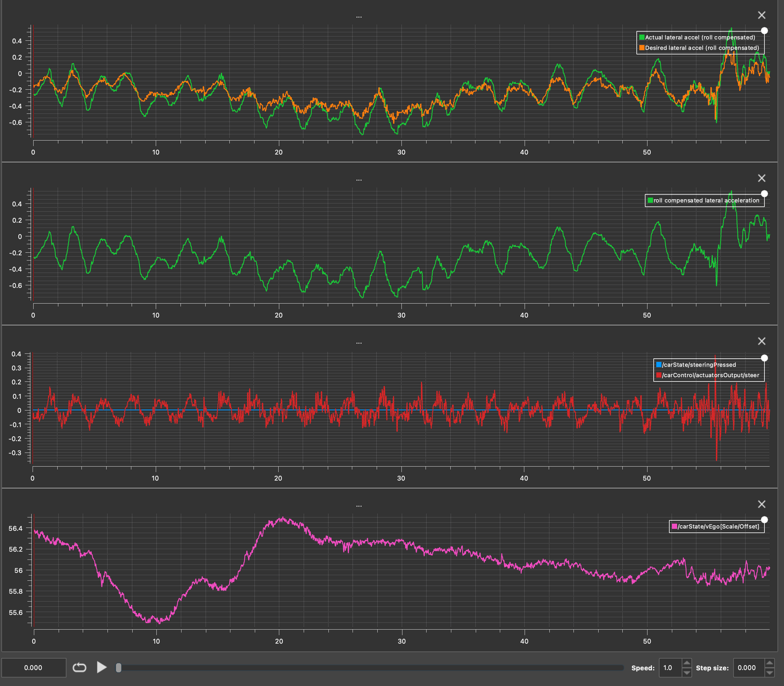Close the vEgo speed plot
Viewport: 784px width, 686px height.
click(762, 504)
